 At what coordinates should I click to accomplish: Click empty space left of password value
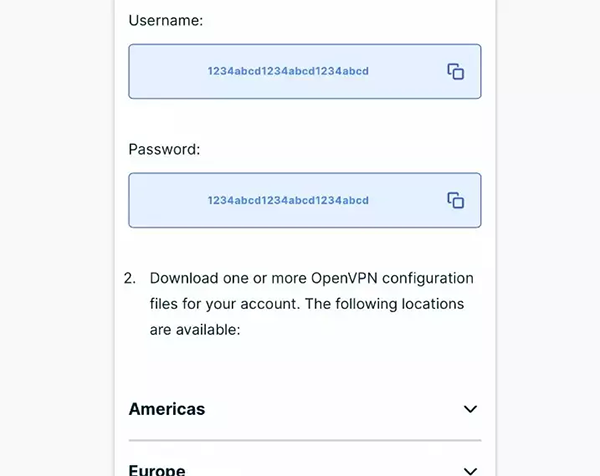[x=165, y=200]
